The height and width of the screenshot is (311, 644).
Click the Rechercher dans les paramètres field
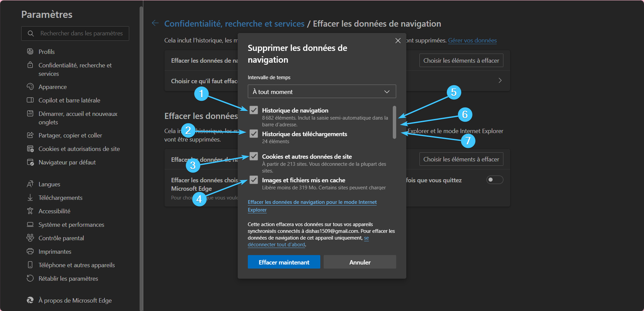[75, 33]
